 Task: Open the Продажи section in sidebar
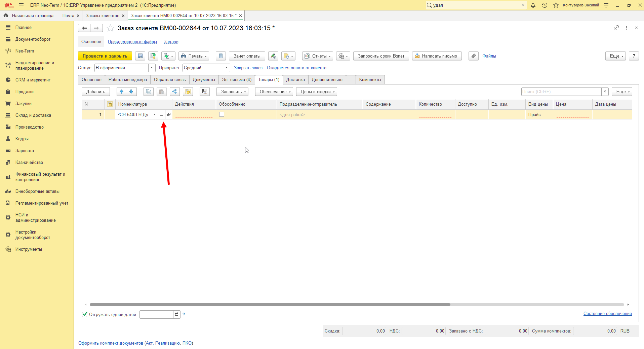click(24, 92)
